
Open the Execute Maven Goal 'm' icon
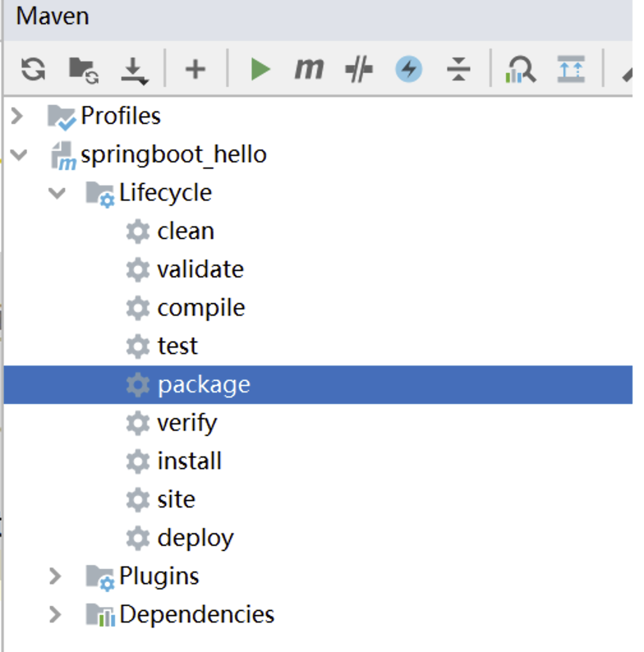pyautogui.click(x=309, y=68)
